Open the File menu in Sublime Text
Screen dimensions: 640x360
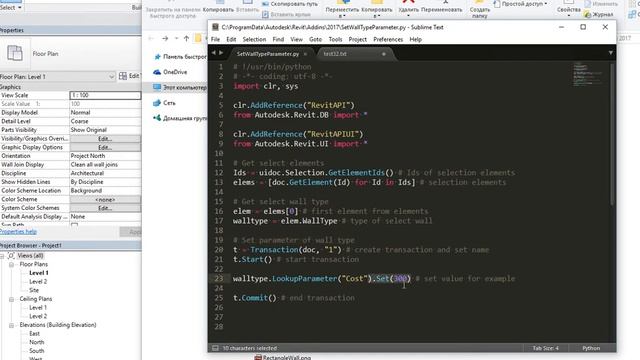pyautogui.click(x=215, y=40)
